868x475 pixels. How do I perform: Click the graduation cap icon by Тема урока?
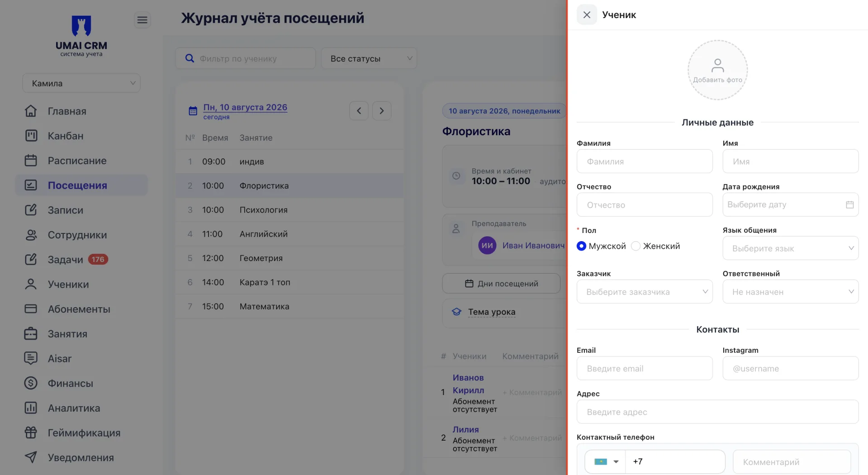(456, 312)
